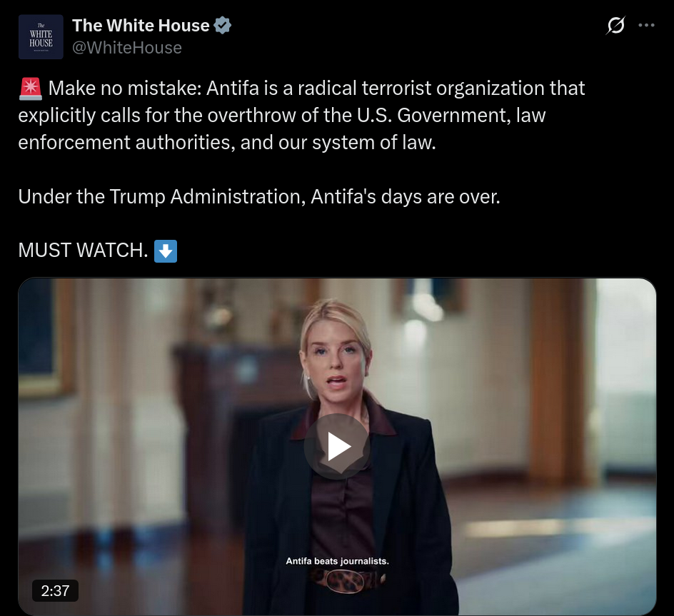Select the 'MUST WATCH.' text
The width and height of the screenshot is (674, 616).
pyautogui.click(x=83, y=250)
